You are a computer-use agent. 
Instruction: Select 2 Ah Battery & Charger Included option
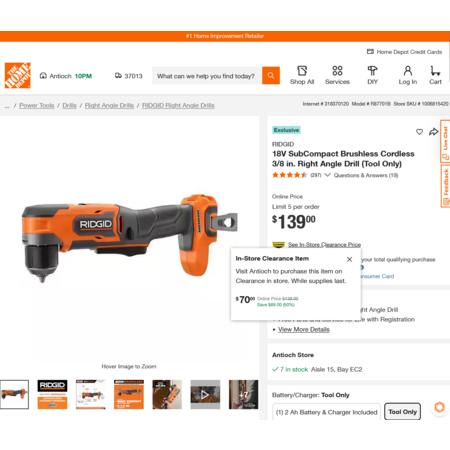coord(326,412)
